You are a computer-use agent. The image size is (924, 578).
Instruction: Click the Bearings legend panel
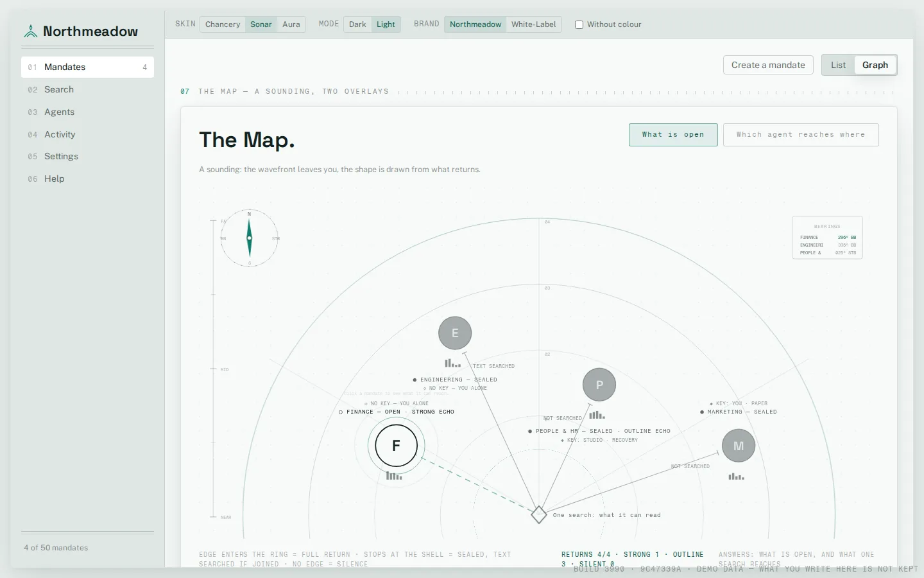click(x=827, y=238)
